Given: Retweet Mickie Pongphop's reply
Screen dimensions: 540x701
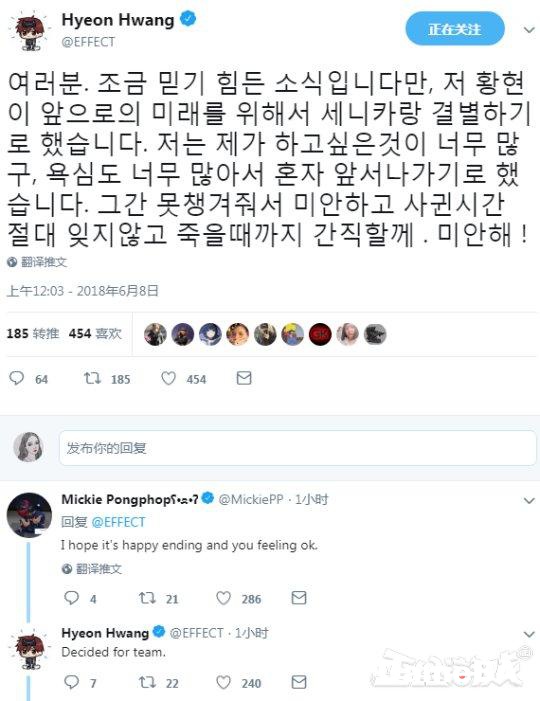Looking at the screenshot, I should (147, 598).
